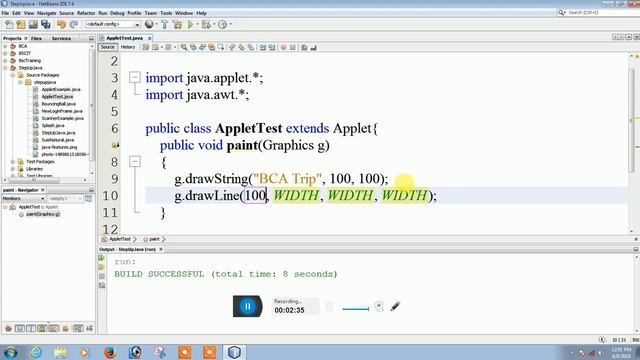Click the recorder volume level slider

click(x=356, y=309)
